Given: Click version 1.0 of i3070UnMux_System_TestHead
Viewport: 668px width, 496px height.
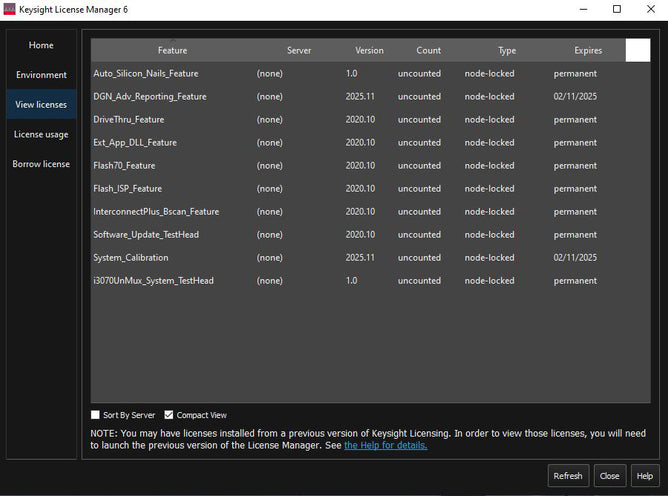Looking at the screenshot, I should [x=351, y=281].
